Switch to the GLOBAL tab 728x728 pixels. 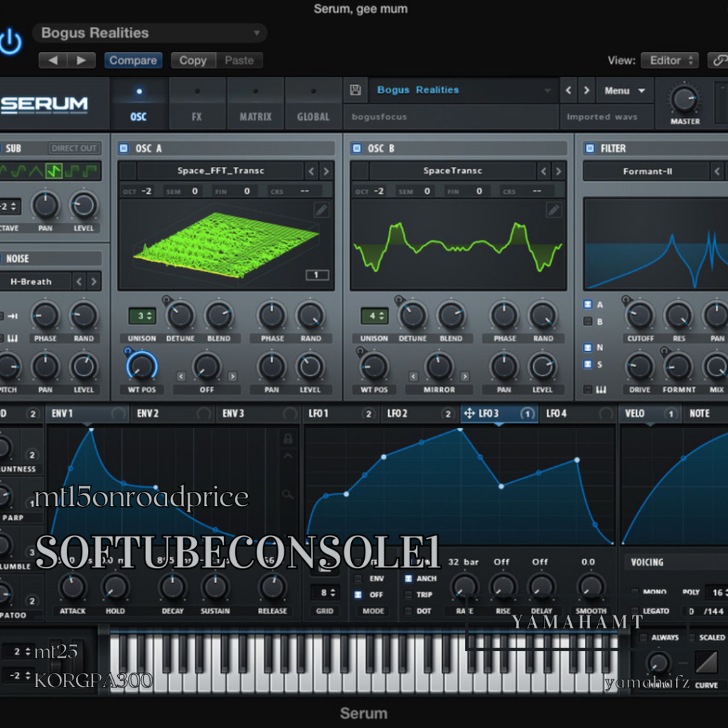click(314, 103)
